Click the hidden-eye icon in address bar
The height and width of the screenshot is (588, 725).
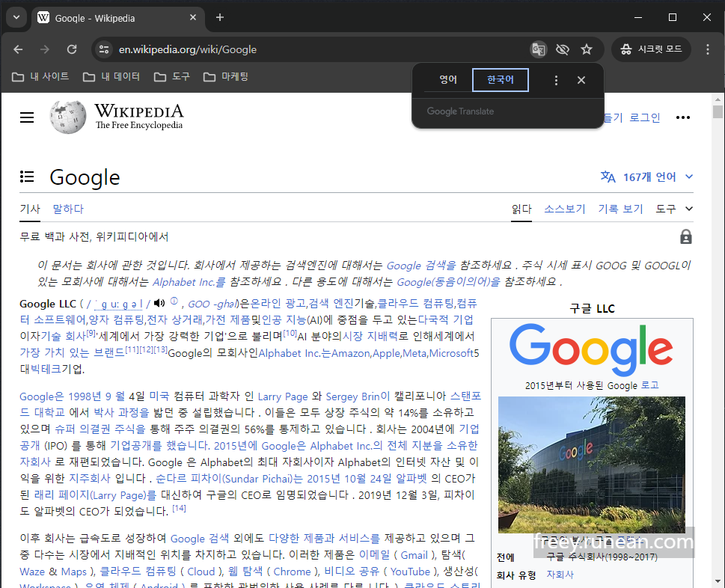tap(563, 49)
